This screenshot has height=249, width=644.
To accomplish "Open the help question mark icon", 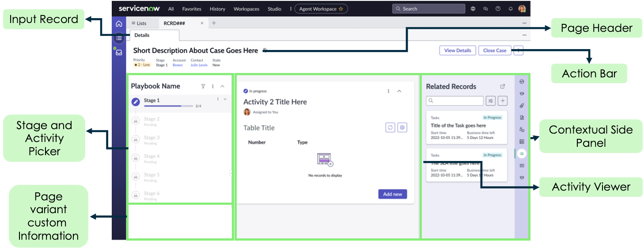I will click(x=498, y=9).
